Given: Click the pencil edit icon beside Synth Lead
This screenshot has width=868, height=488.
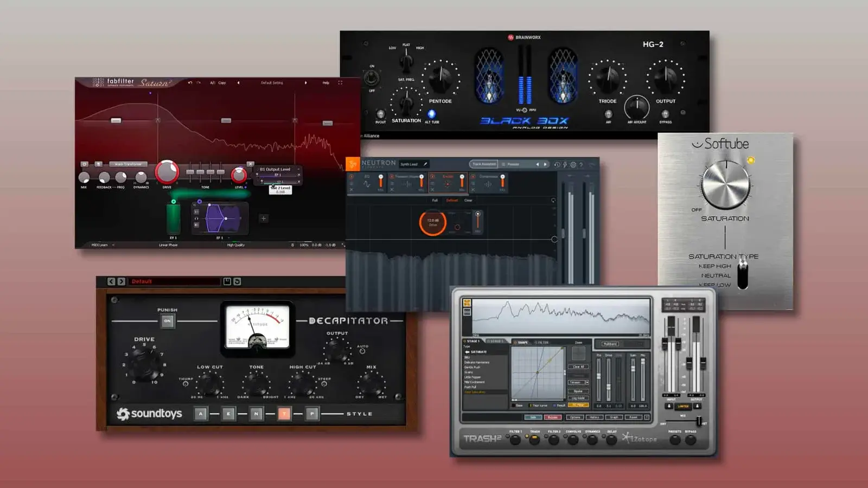Looking at the screenshot, I should 425,164.
